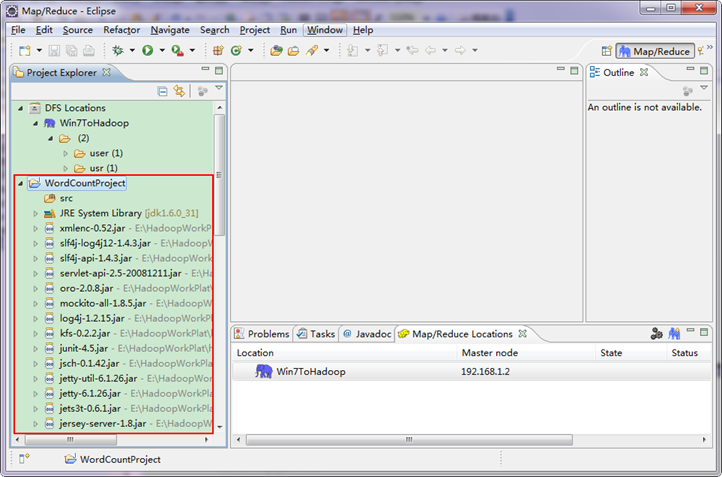
Task: Click the New Java Package icon
Action: tap(218, 50)
